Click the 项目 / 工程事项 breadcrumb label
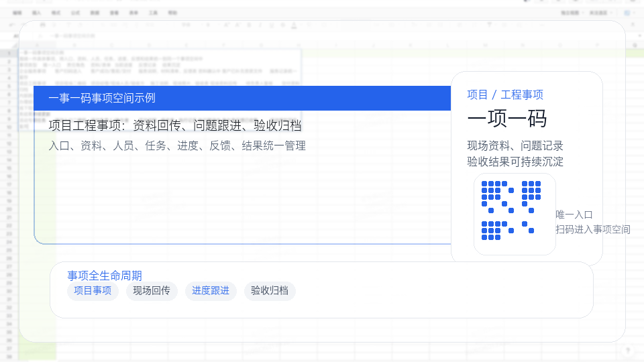 click(x=504, y=95)
